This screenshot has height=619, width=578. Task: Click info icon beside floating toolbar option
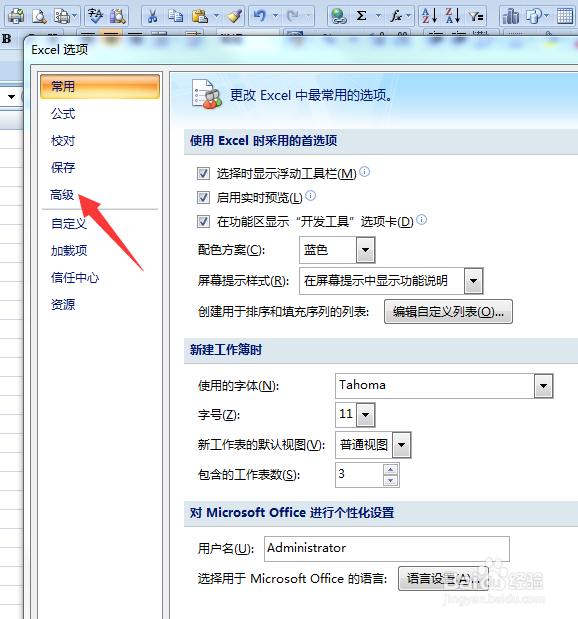365,171
